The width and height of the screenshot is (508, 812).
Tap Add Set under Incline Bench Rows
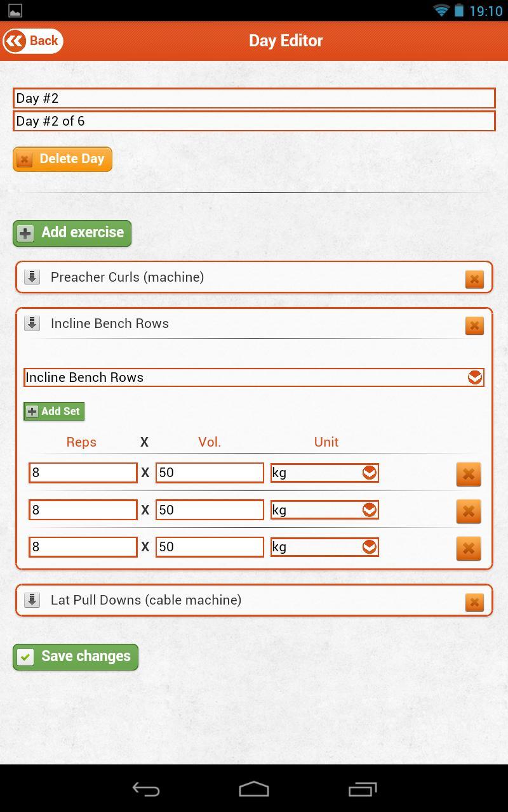pyautogui.click(x=54, y=411)
